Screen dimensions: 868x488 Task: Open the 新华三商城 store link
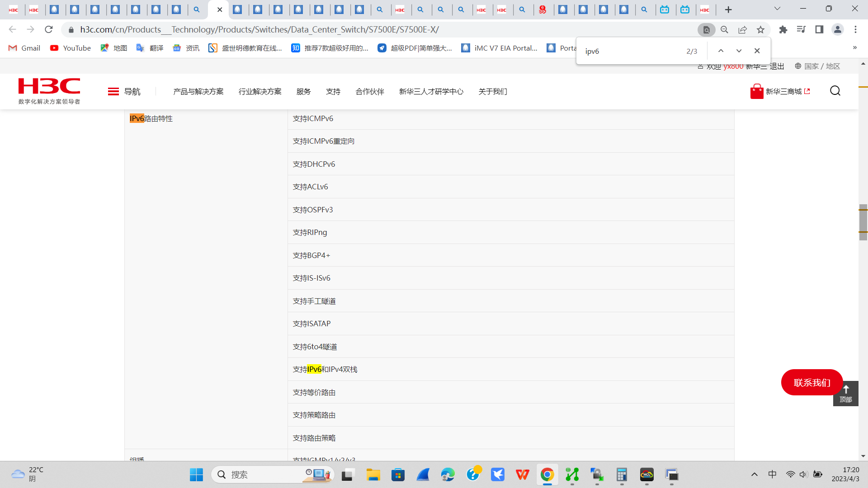(783, 92)
